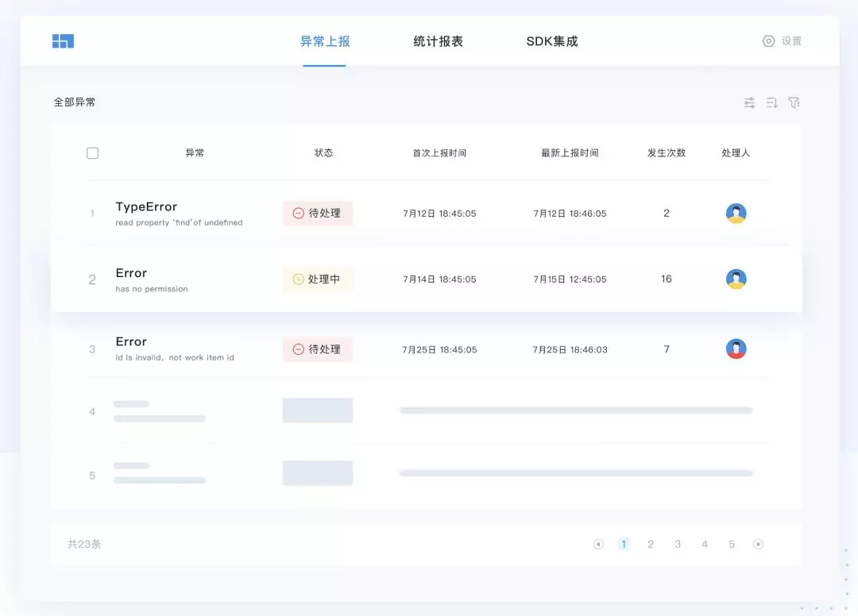Jump to page 4 in pagination
This screenshot has width=858, height=616.
click(705, 544)
